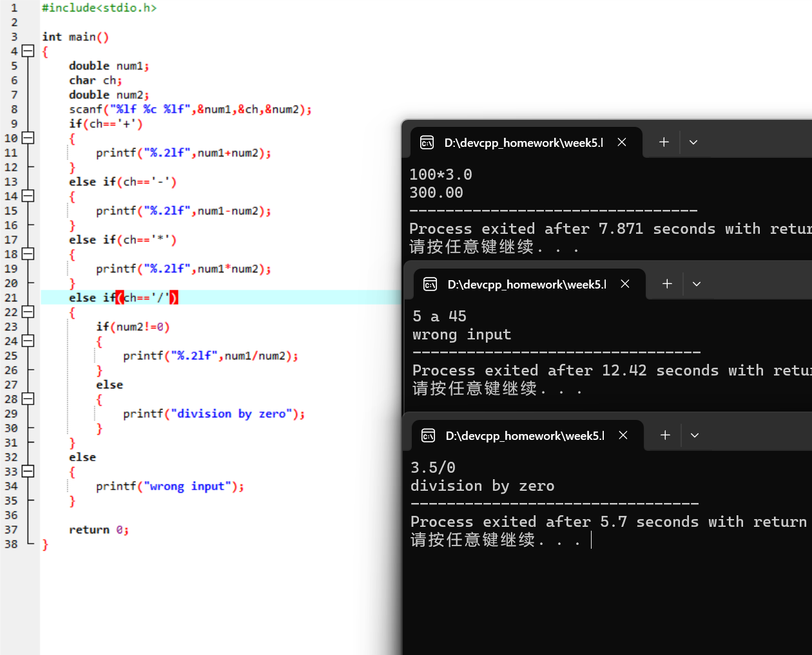This screenshot has height=655, width=812.
Task: Click the scanf statement on line 8
Action: pos(190,109)
